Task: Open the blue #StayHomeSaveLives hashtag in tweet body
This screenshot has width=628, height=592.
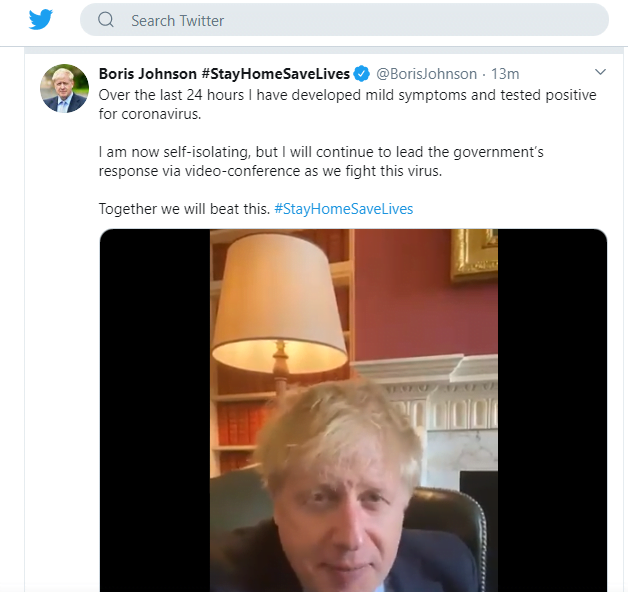Action: tap(343, 209)
